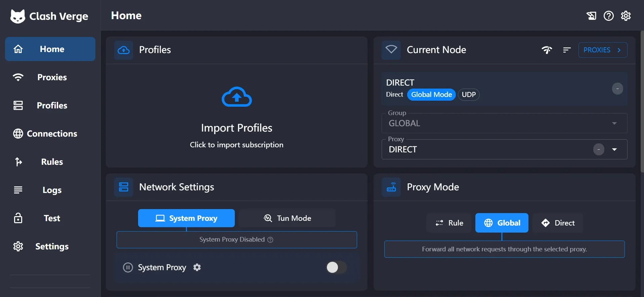Click the Network Settings card icon
The height and width of the screenshot is (297, 644).
pyautogui.click(x=124, y=187)
